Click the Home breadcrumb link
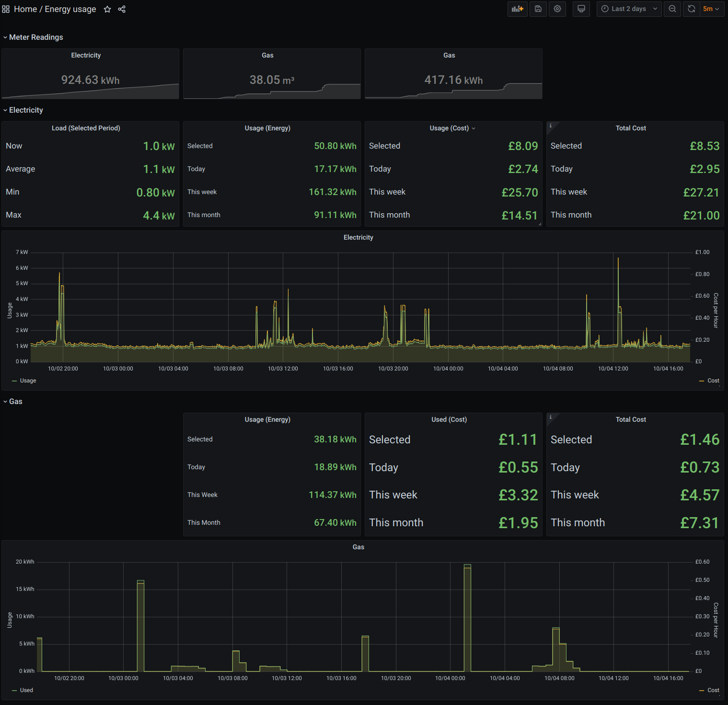The image size is (728, 705). pos(25,9)
